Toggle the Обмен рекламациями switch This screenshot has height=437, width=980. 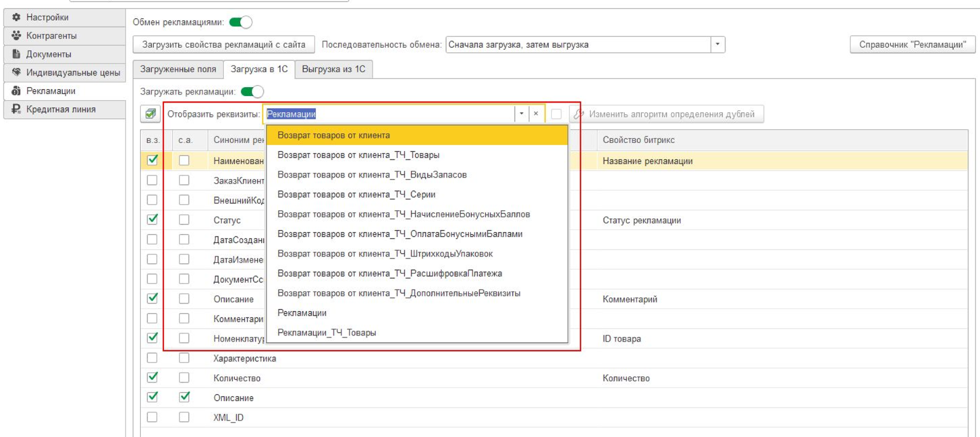pos(240,22)
